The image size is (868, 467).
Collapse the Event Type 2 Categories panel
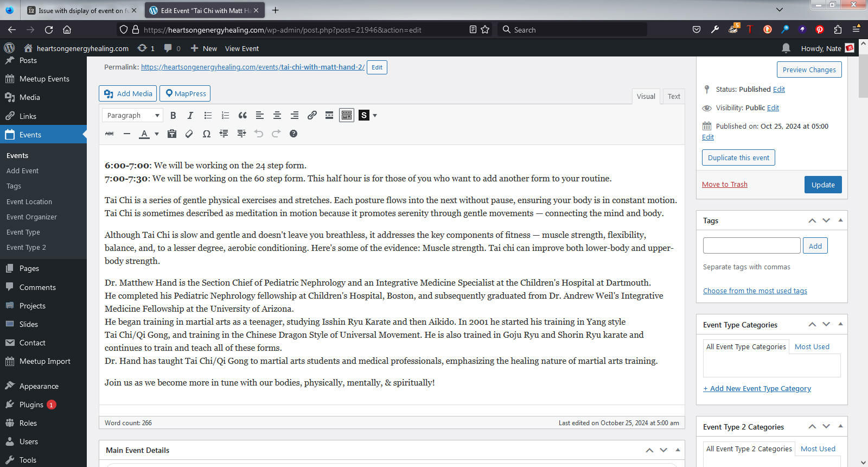pos(840,426)
